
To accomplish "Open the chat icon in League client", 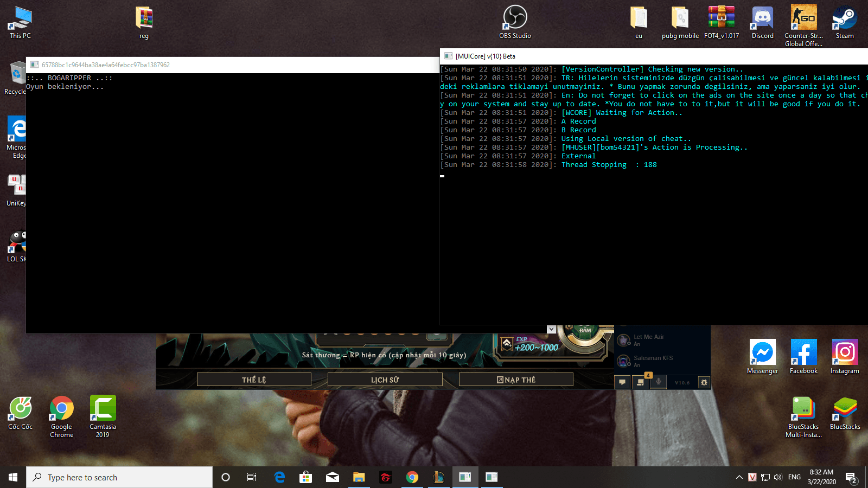I will (622, 382).
